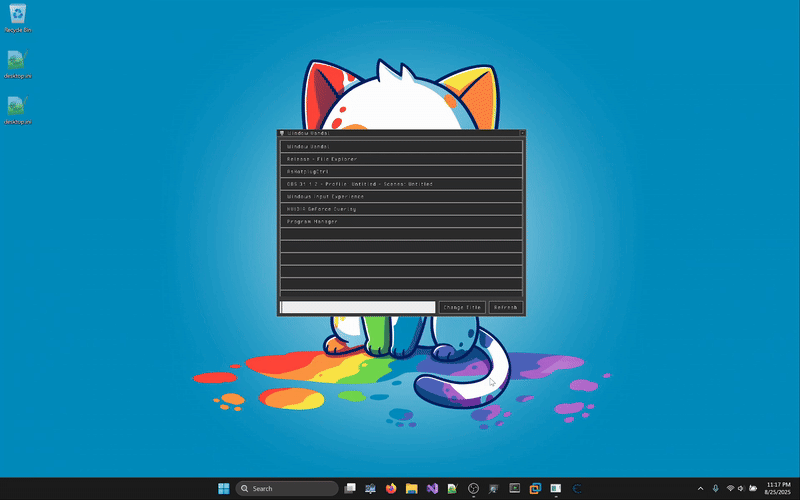
Task: Click the Window Vandal title bar app icon
Action: 282,133
